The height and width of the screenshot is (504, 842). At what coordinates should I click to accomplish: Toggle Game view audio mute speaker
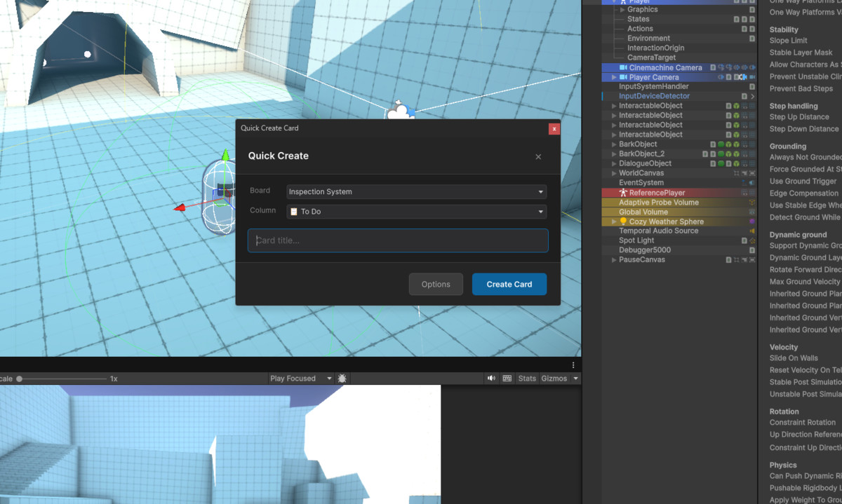point(491,379)
